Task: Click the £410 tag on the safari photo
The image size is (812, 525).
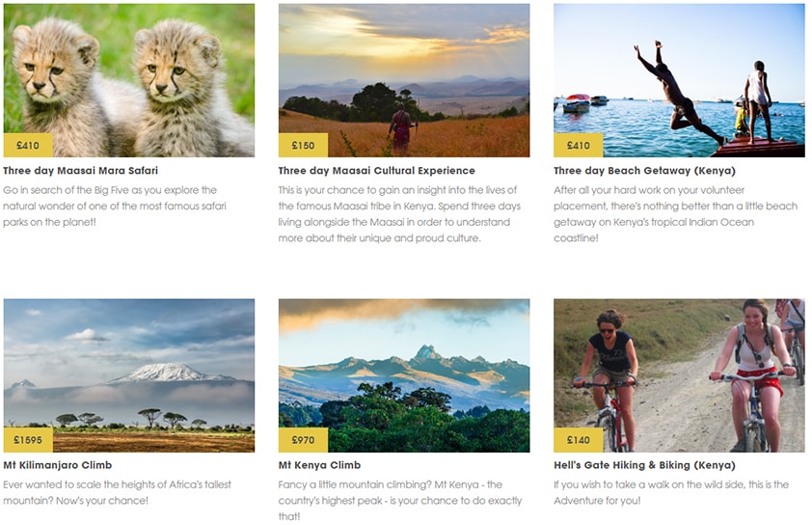Action: tap(28, 146)
